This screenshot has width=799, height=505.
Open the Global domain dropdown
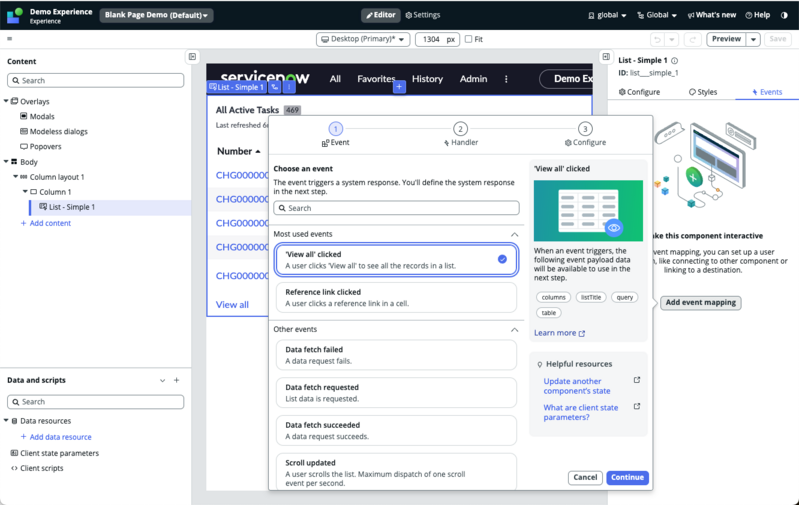657,15
